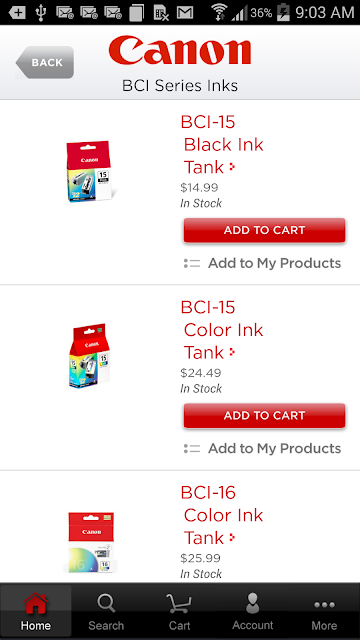The height and width of the screenshot is (640, 360).
Task: Open BCI-15 Color Ink Tank details
Action: [222, 330]
